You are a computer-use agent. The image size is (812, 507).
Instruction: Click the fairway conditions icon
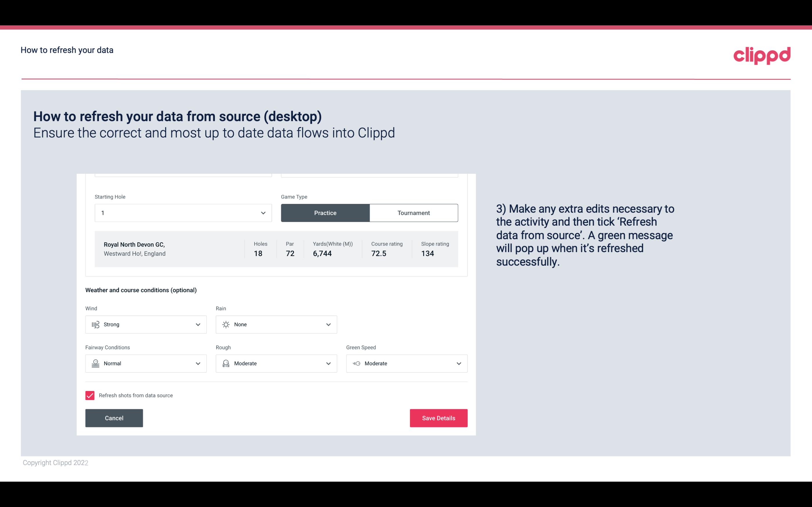(x=95, y=363)
